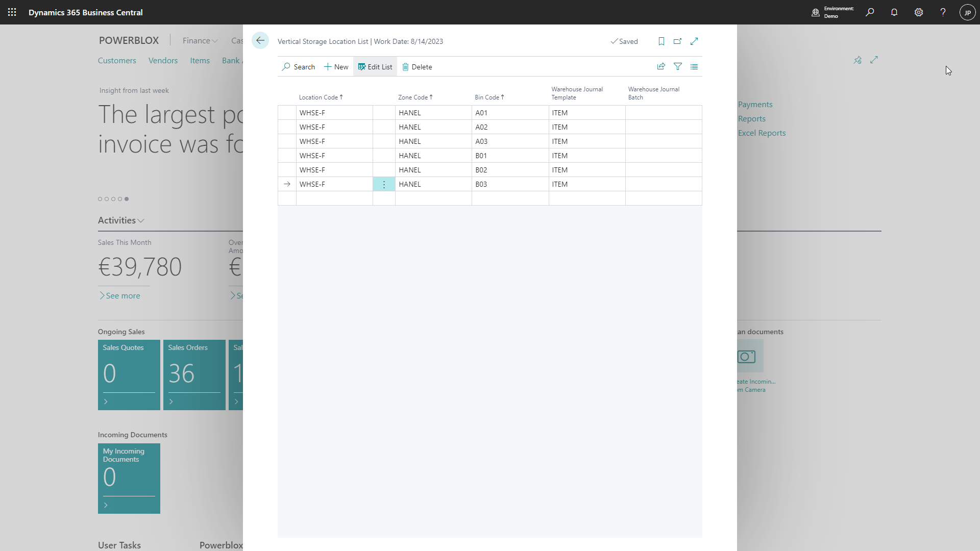This screenshot has width=980, height=551.
Task: Click the €39,780 sales amount
Action: coord(140,267)
